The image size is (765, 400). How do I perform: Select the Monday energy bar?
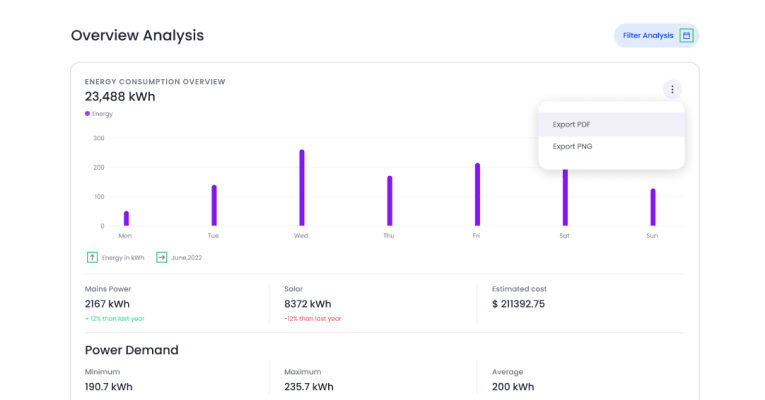pyautogui.click(x=126, y=218)
